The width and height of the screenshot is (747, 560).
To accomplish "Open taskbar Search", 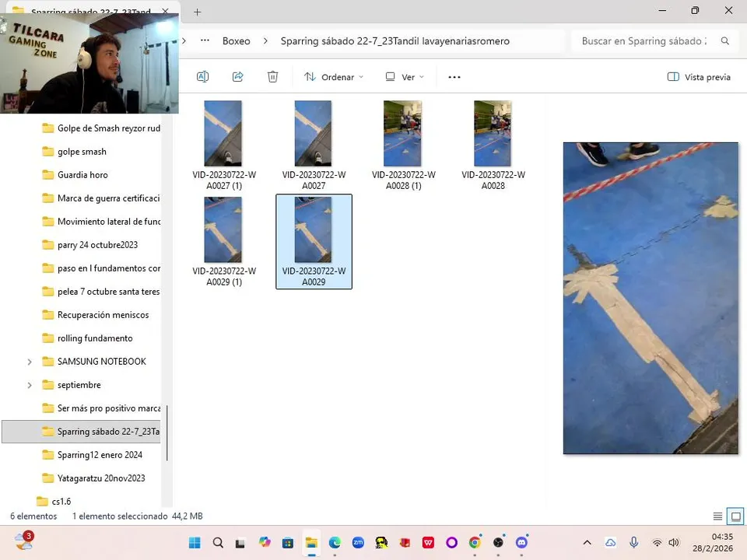I will [x=218, y=542].
